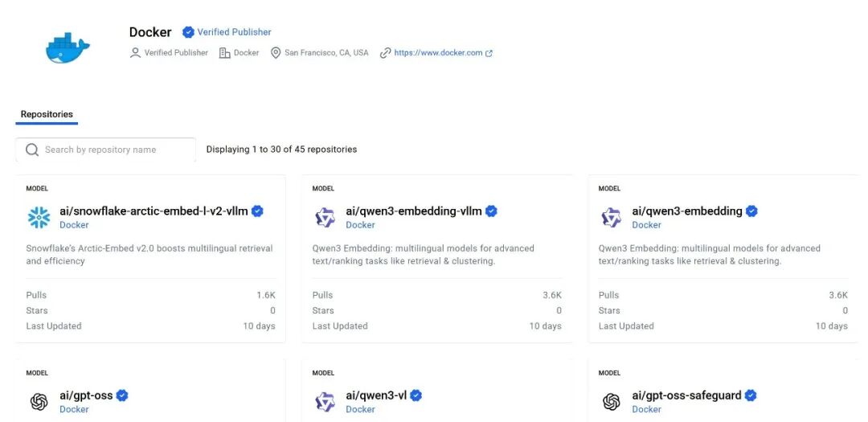Click the chain link icon by docker.com
The image size is (868, 422).
click(x=385, y=53)
